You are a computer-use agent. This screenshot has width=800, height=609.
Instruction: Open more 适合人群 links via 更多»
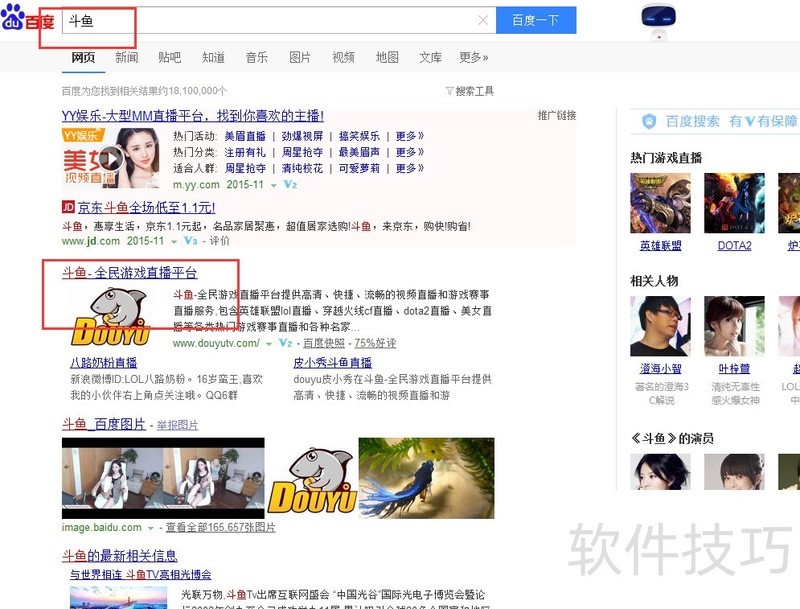[410, 168]
